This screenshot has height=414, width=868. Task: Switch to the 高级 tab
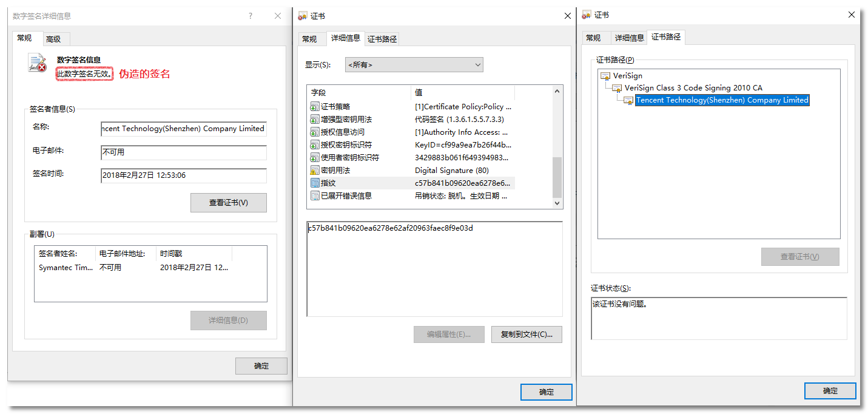coord(53,39)
